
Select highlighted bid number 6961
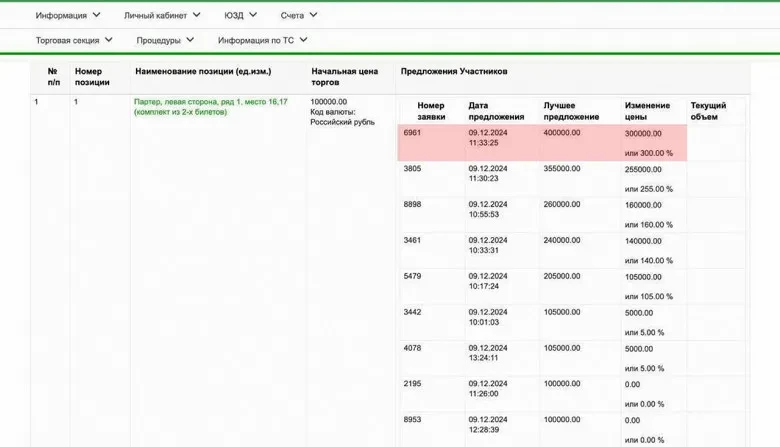click(412, 133)
